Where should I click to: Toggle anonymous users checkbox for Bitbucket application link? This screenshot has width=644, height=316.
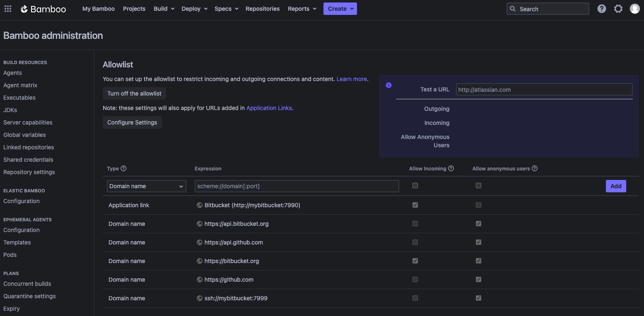[x=478, y=205]
